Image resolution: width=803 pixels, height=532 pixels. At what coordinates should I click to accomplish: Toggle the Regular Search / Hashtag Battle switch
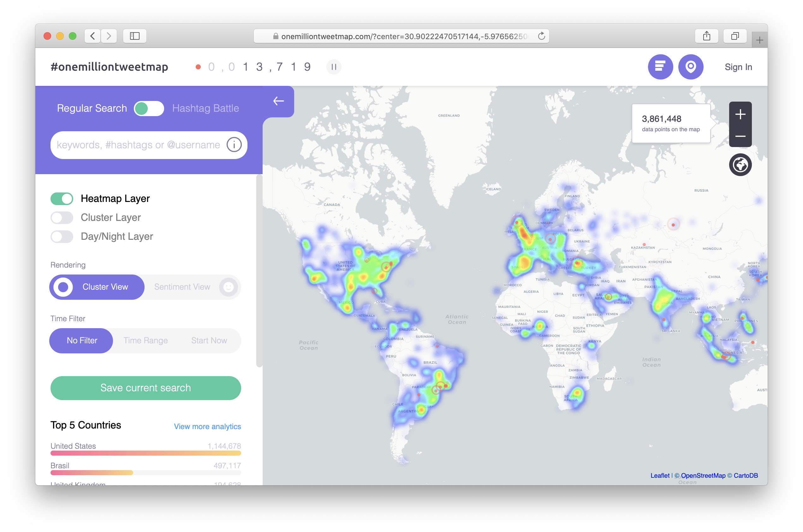tap(149, 108)
